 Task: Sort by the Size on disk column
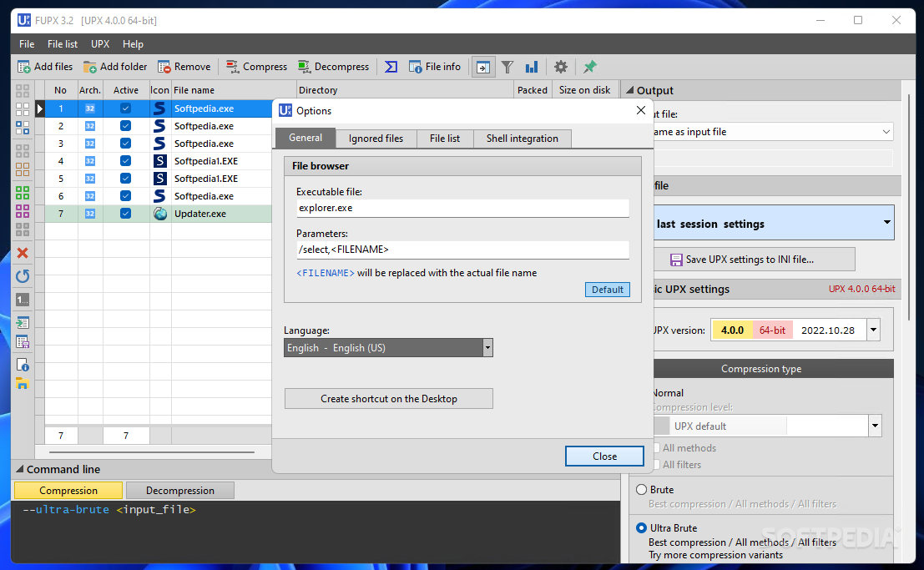pyautogui.click(x=584, y=90)
